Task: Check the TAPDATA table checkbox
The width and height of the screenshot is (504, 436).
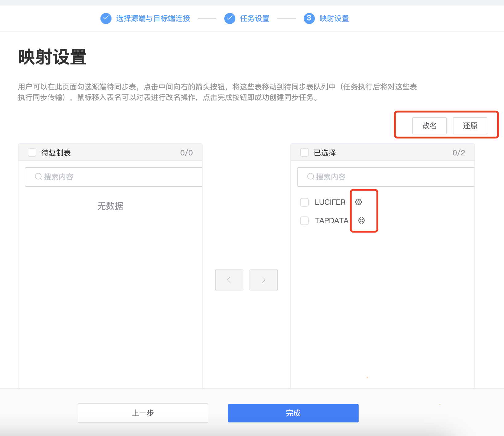Action: [304, 220]
